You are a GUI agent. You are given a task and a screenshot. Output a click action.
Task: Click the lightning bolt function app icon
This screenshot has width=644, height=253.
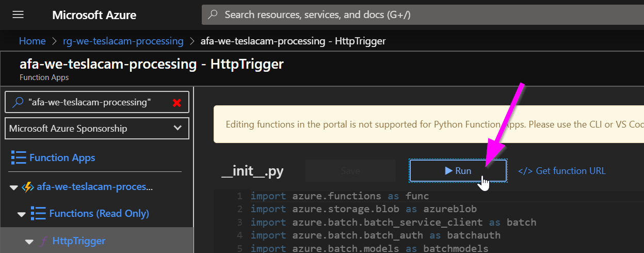(28, 187)
